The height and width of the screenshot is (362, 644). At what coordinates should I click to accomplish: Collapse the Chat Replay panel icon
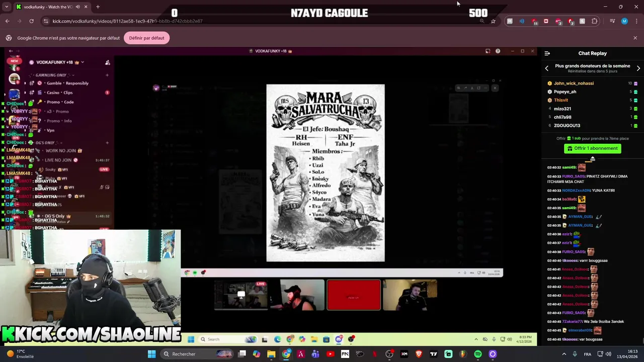click(547, 53)
